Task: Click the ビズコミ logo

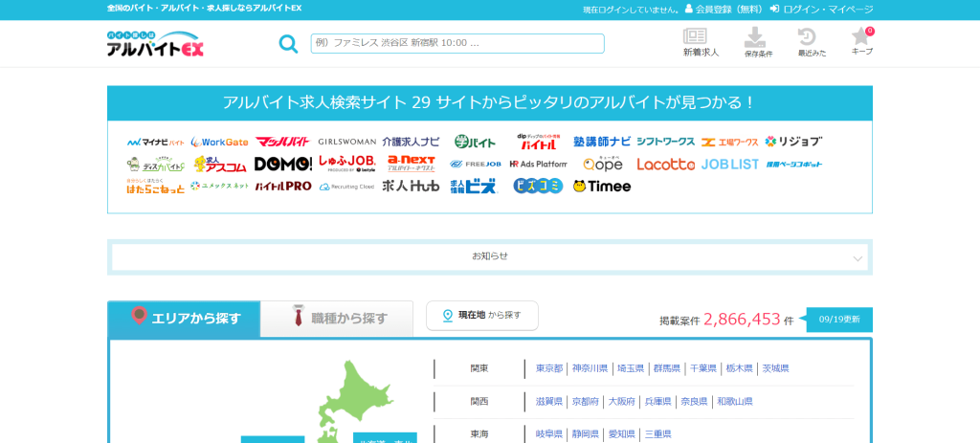Action: tap(538, 187)
